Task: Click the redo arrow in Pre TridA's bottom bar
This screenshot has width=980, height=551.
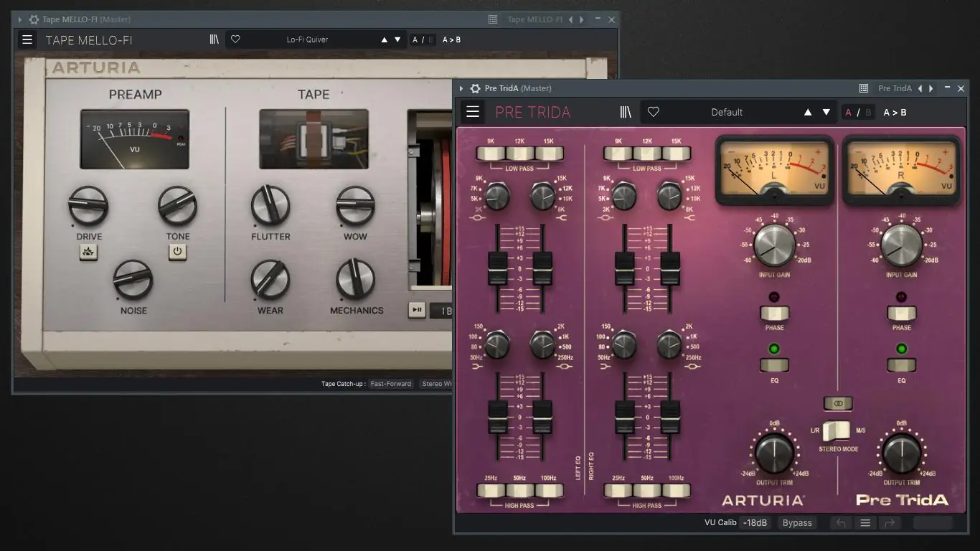Action: tap(890, 522)
